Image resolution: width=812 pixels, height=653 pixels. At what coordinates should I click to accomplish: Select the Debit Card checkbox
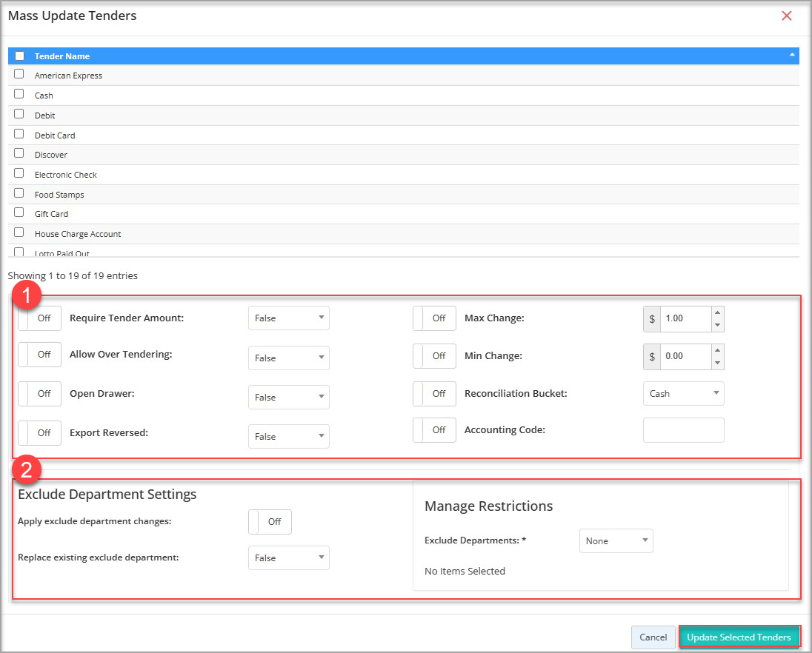[19, 134]
